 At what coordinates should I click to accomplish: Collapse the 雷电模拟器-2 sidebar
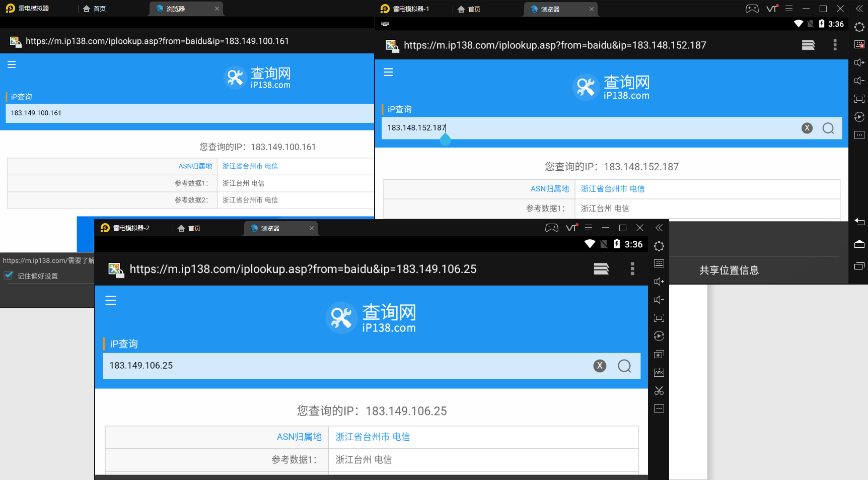point(659,228)
